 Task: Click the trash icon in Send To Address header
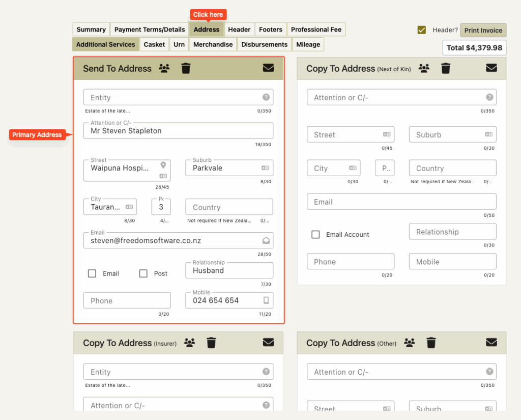(x=186, y=68)
